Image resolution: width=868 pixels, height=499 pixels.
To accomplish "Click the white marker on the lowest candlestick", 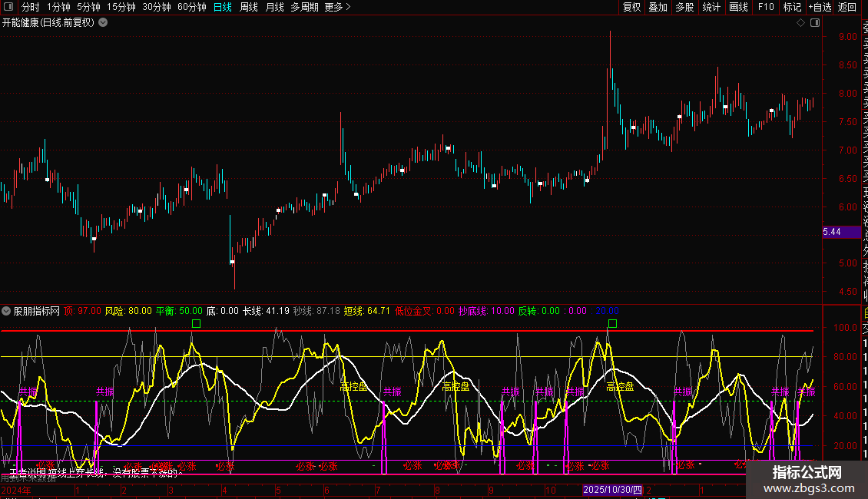I will click(232, 263).
